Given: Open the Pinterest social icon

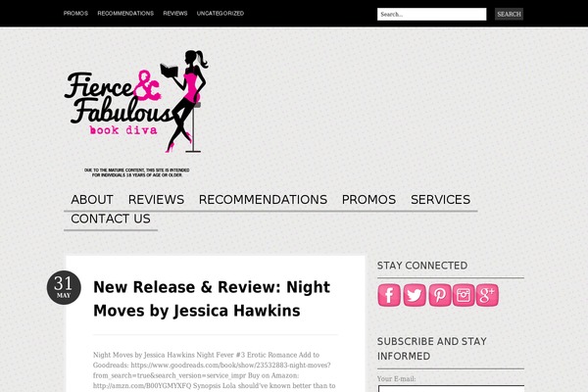Looking at the screenshot, I should point(439,295).
